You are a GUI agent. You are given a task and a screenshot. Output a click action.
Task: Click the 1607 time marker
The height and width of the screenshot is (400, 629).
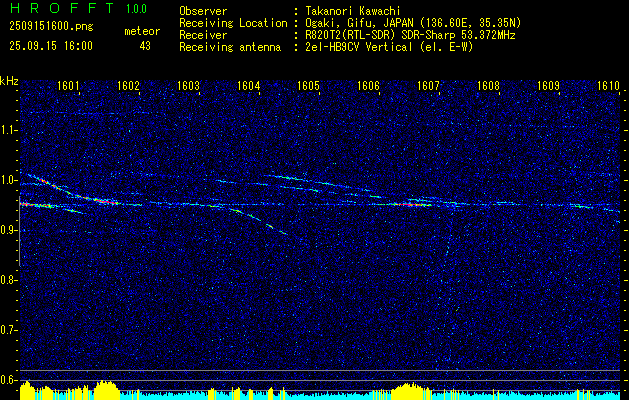click(428, 85)
